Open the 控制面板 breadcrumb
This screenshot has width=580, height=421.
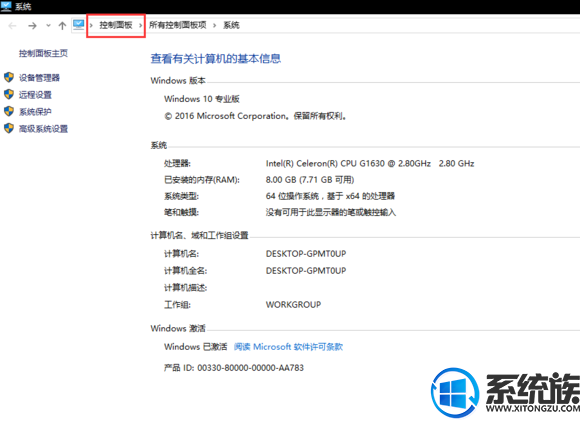point(116,25)
